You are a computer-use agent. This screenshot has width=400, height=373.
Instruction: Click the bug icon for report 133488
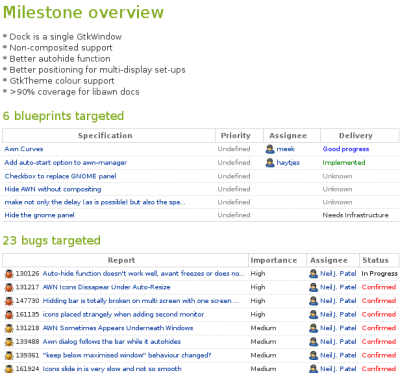(9, 342)
